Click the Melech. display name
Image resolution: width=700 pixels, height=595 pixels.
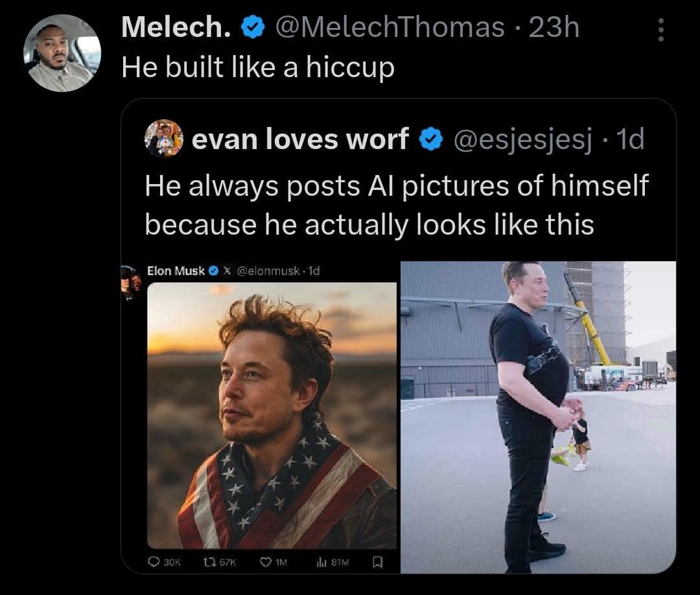click(x=177, y=27)
